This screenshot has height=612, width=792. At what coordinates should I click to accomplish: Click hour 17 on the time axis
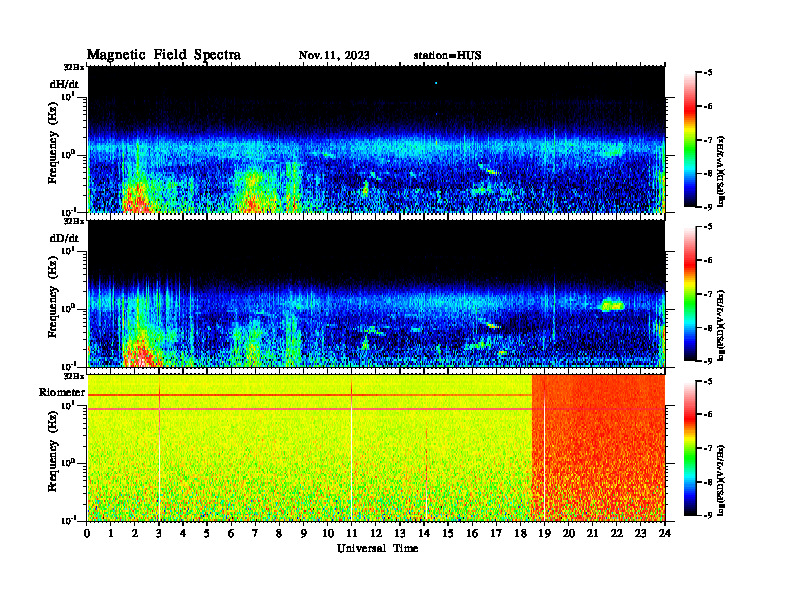[x=496, y=533]
